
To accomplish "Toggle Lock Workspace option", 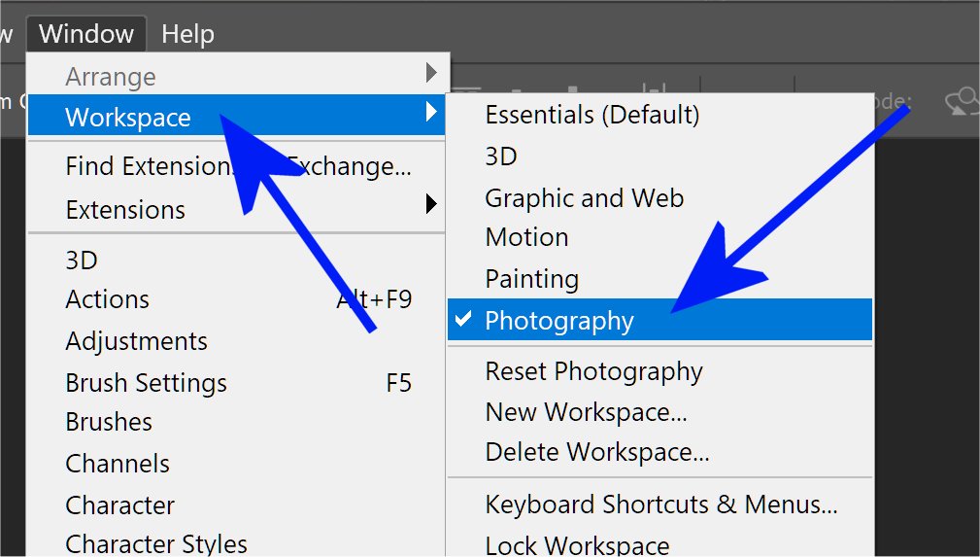I will pyautogui.click(x=577, y=545).
